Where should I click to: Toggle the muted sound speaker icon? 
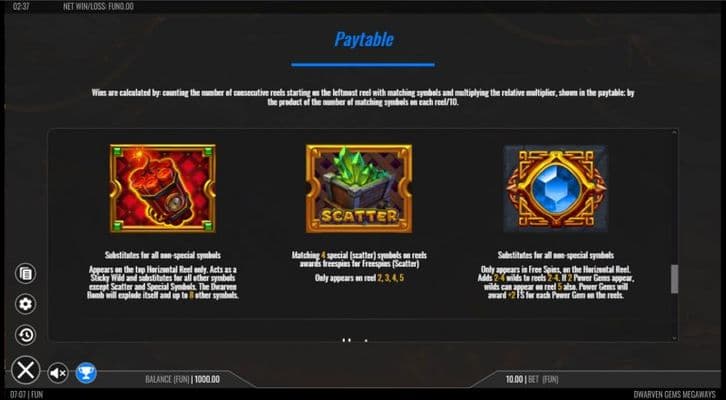pos(58,373)
